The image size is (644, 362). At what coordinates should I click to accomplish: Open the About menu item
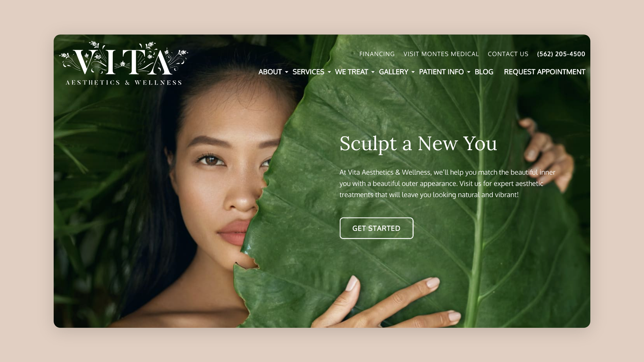[x=270, y=72]
